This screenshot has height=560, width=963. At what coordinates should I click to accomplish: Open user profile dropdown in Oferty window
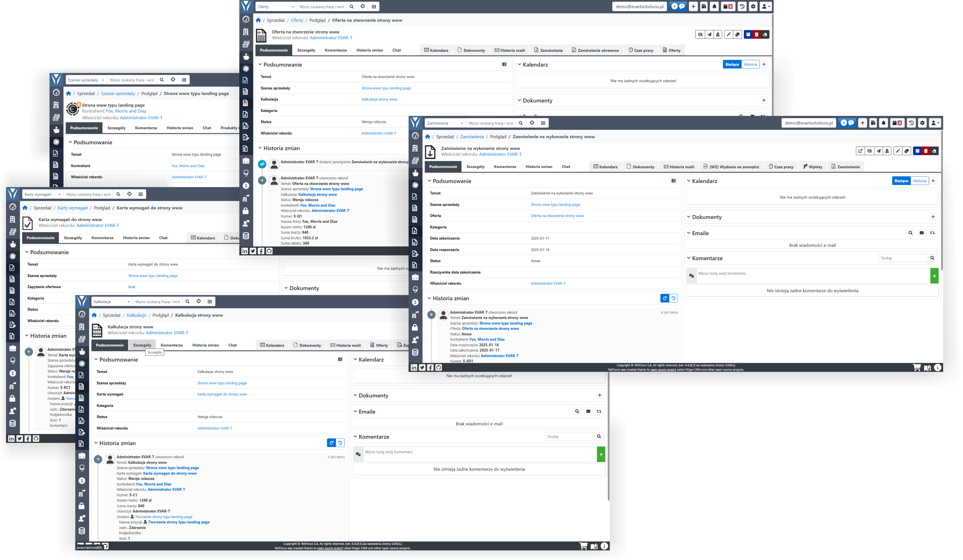click(x=765, y=6)
